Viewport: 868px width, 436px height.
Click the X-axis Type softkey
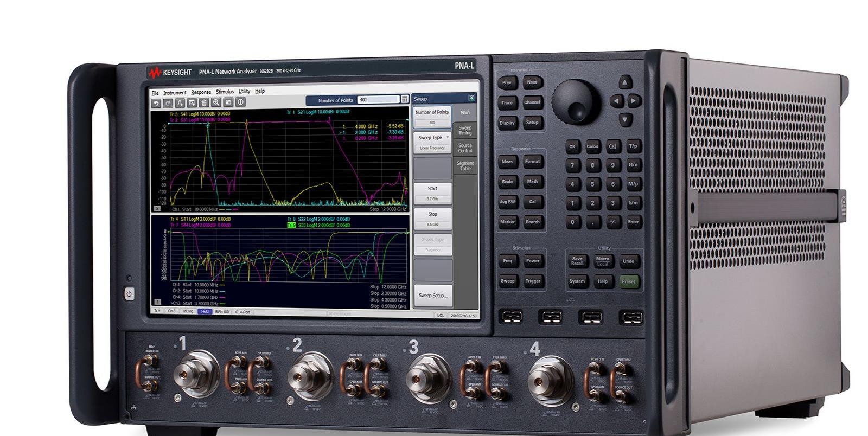pyautogui.click(x=432, y=244)
